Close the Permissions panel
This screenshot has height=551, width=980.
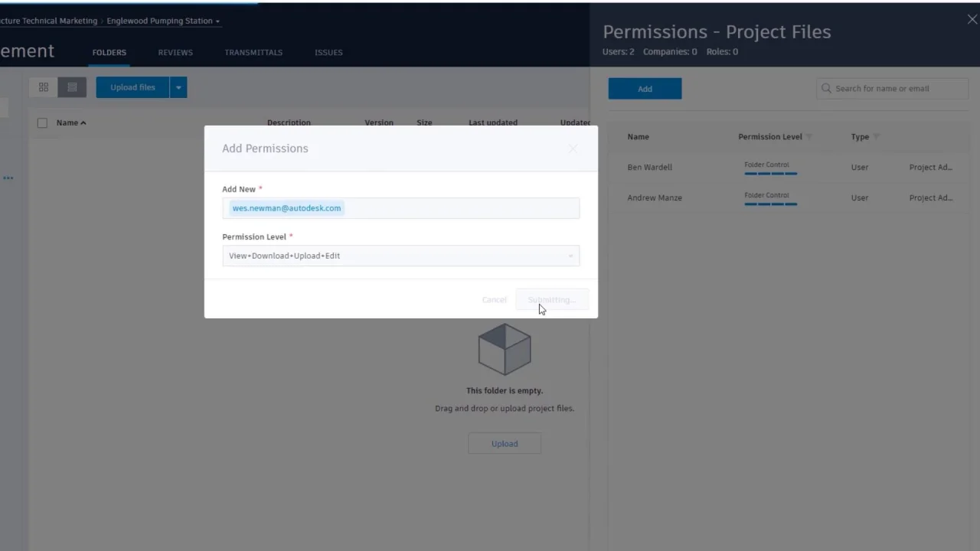tap(972, 20)
